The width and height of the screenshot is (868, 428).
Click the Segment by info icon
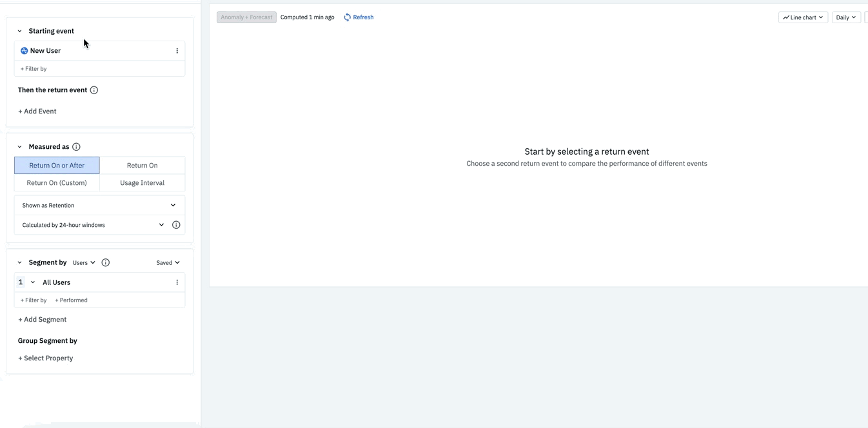coord(105,262)
